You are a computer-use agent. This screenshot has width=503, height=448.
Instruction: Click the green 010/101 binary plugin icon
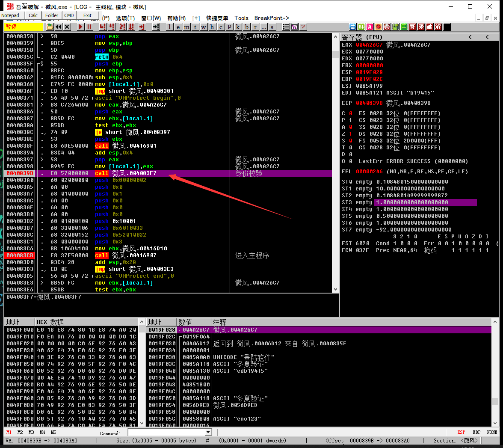tap(396, 27)
